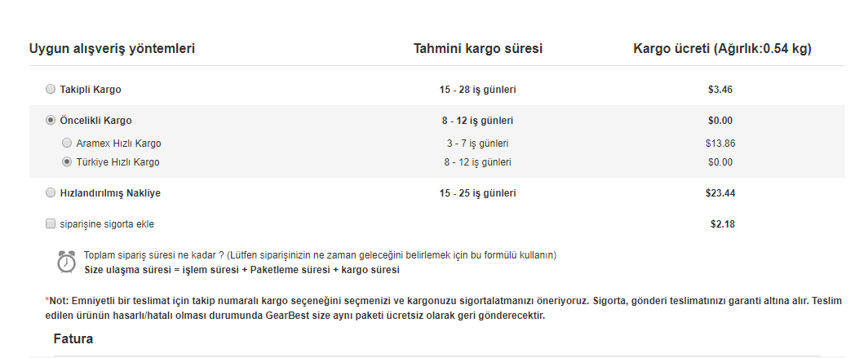The width and height of the screenshot is (868, 358).
Task: Click the Fatura section heading
Action: [x=73, y=338]
